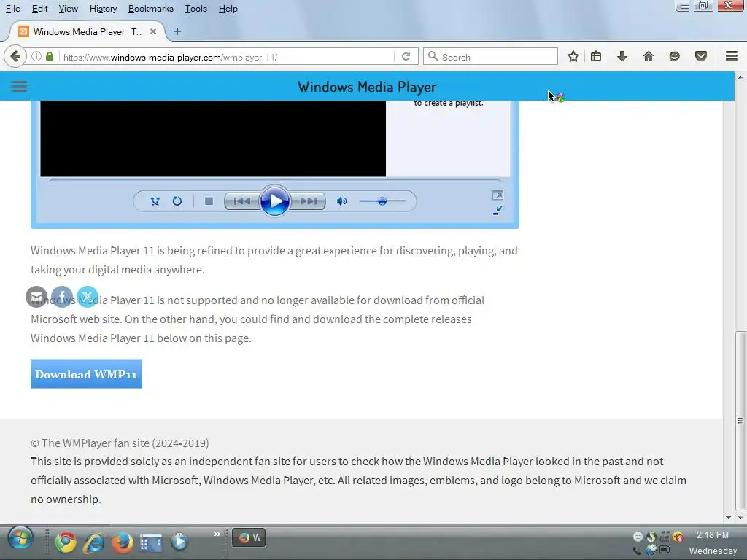Image resolution: width=747 pixels, height=560 pixels.
Task: Launch Internet Explorer from the taskbar
Action: coord(94,542)
